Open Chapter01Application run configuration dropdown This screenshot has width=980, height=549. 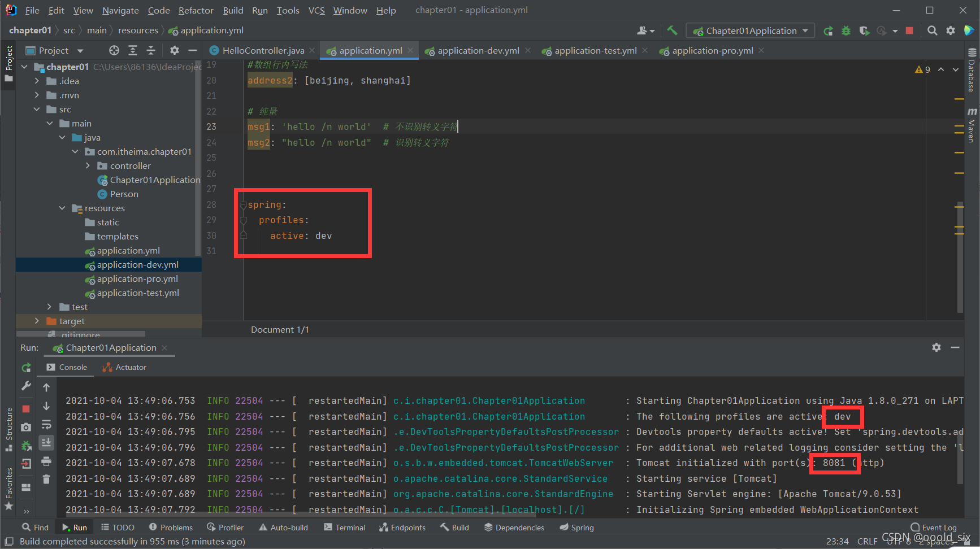(751, 30)
